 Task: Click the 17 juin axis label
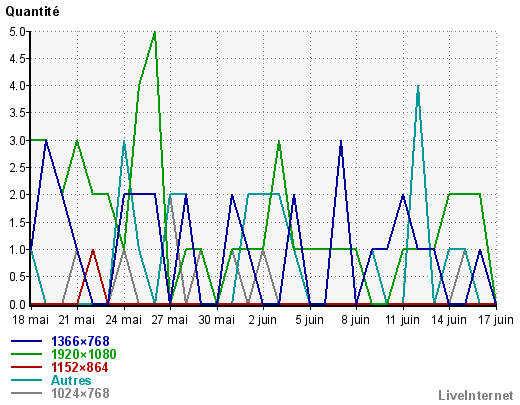(x=496, y=320)
